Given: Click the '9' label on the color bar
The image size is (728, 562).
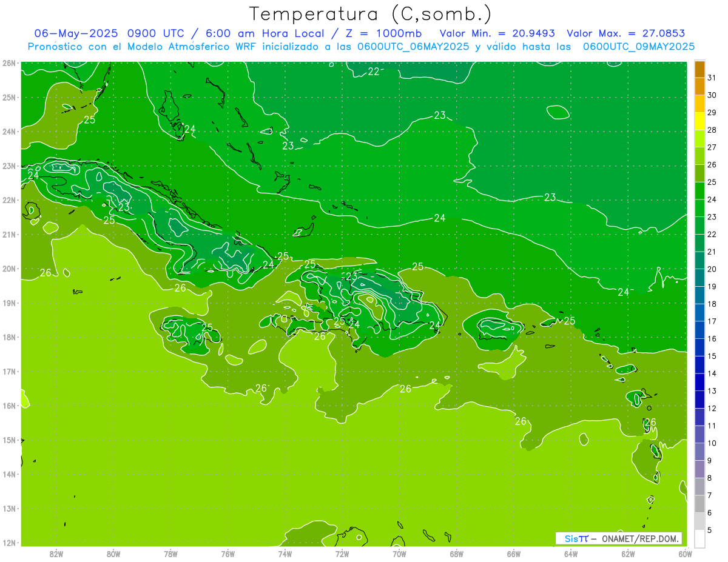Looking at the screenshot, I should coord(710,461).
